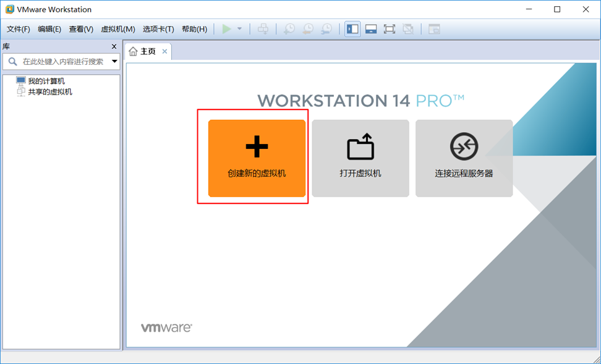Toggle the library sidebar view icon
The width and height of the screenshot is (601, 364).
pyautogui.click(x=352, y=29)
